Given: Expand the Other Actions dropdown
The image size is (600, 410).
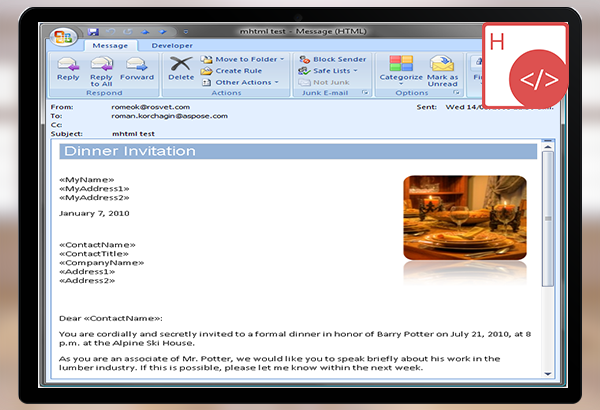Looking at the screenshot, I should (x=246, y=82).
